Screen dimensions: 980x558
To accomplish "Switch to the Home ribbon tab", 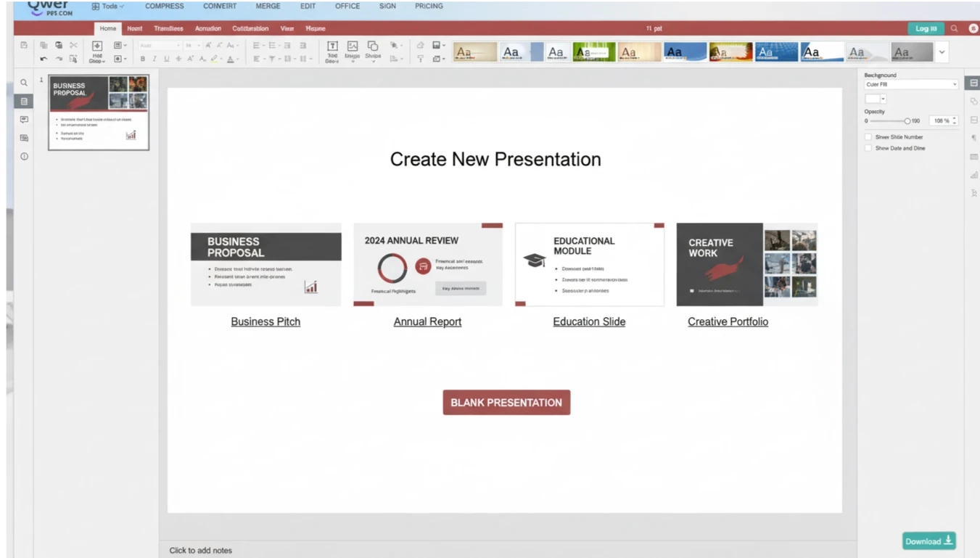I will (108, 28).
